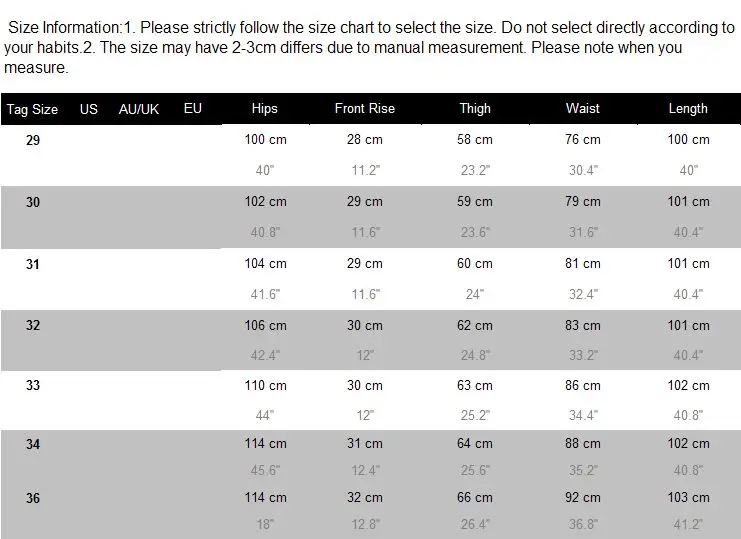The width and height of the screenshot is (741, 539).
Task: Click tag size 34 row label
Action: click(x=33, y=444)
